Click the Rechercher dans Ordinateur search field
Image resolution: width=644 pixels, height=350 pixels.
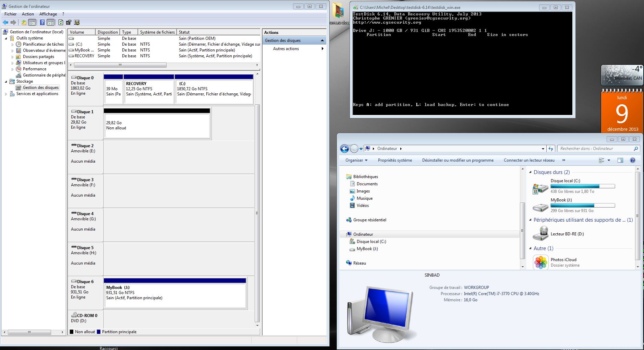tap(595, 149)
